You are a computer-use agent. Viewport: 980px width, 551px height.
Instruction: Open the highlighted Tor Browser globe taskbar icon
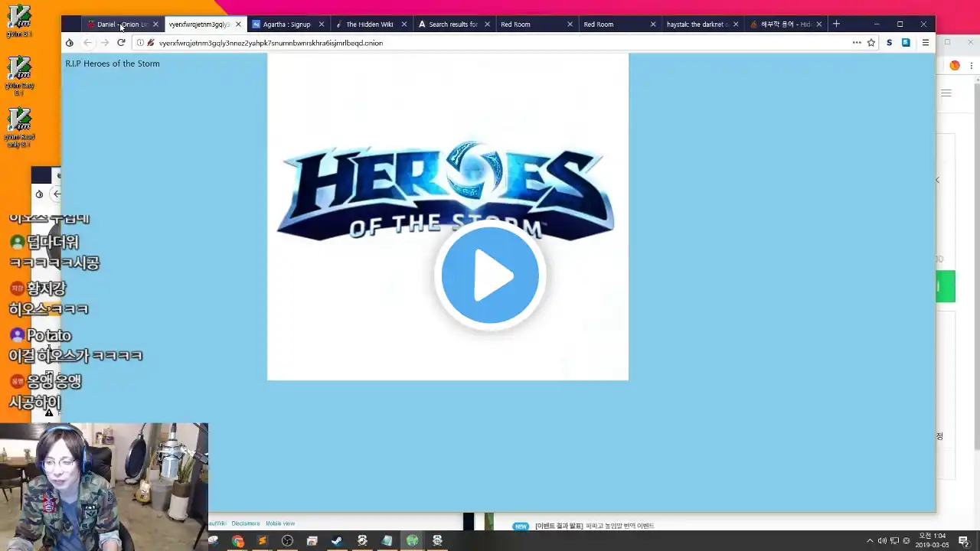click(x=412, y=541)
